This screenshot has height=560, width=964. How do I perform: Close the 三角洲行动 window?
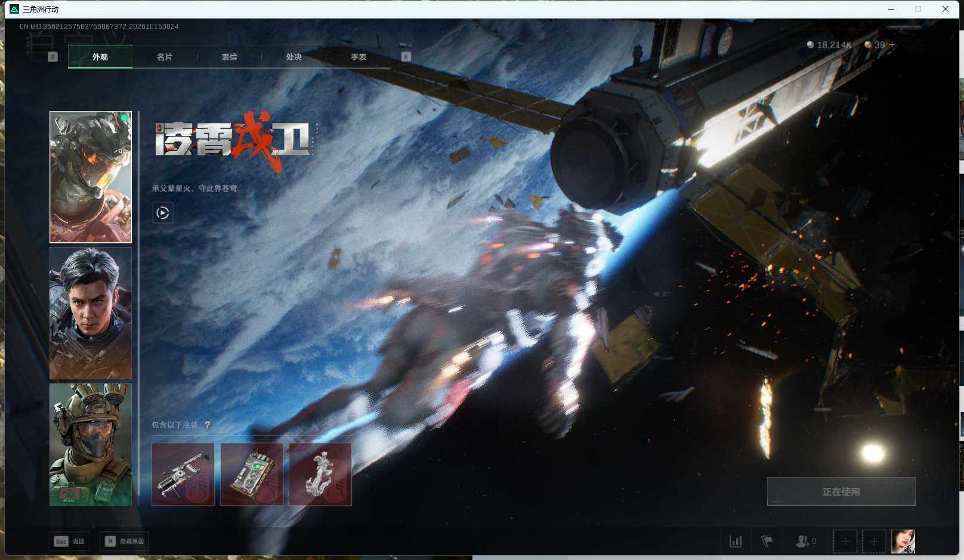(x=946, y=9)
